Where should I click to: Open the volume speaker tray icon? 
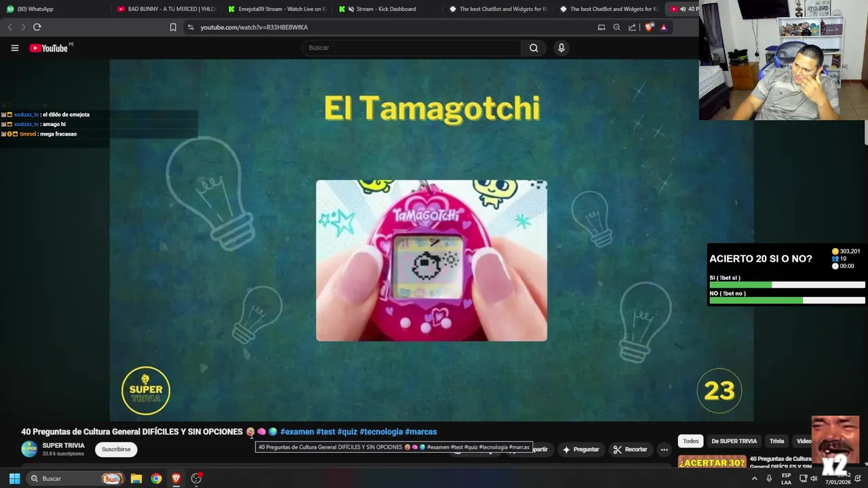(814, 479)
